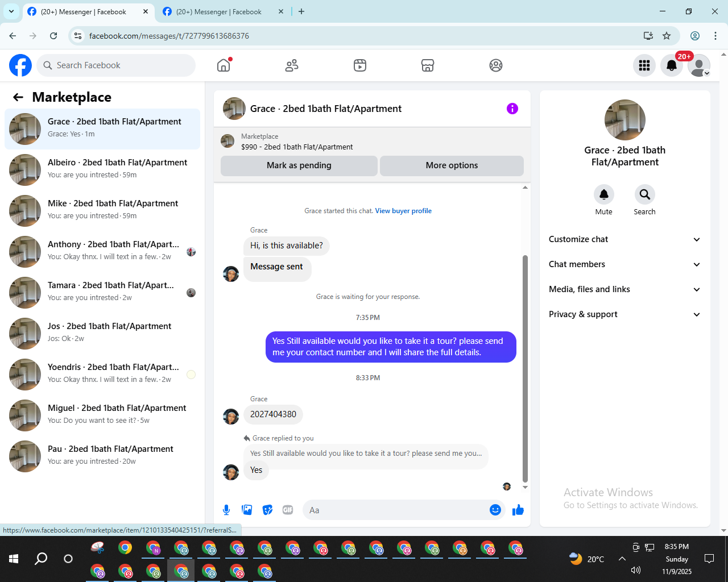Screen dimensions: 728x582
Task: Click Grace's large listing thumbnail in right panel
Action: [625, 120]
